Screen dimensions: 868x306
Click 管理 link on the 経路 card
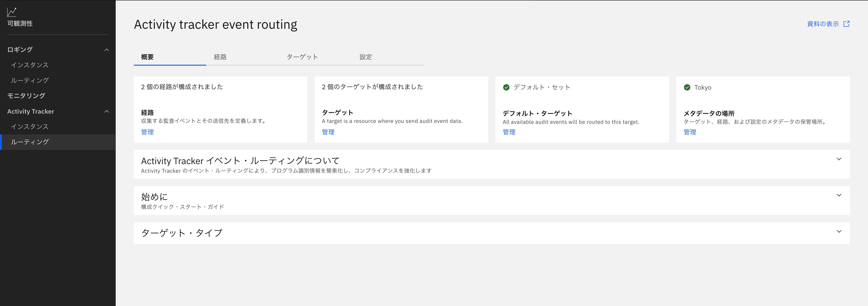tap(147, 132)
